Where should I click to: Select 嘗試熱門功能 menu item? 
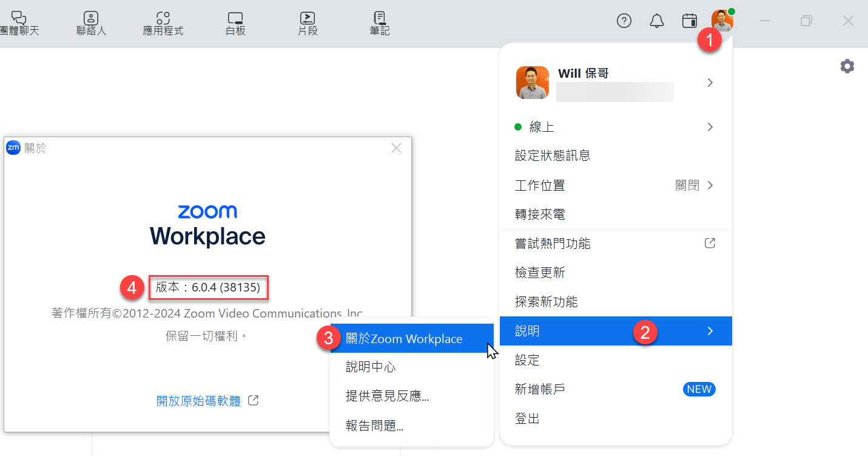(x=616, y=243)
